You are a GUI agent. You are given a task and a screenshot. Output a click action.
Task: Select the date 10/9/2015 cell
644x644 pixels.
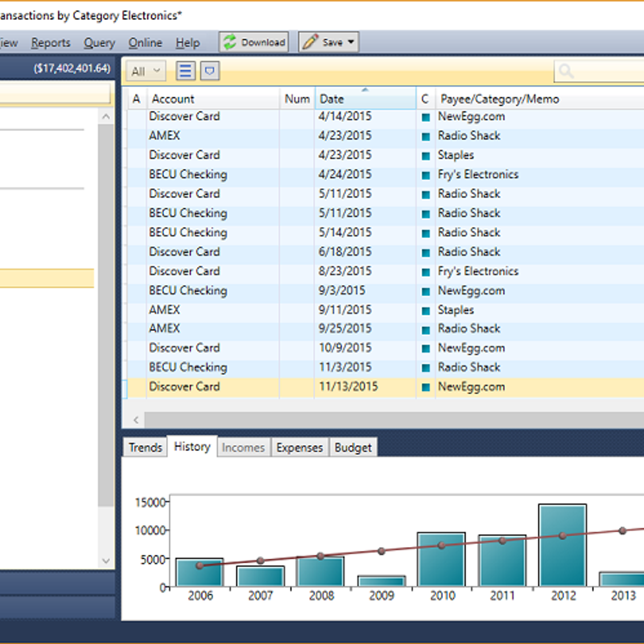[x=365, y=348]
